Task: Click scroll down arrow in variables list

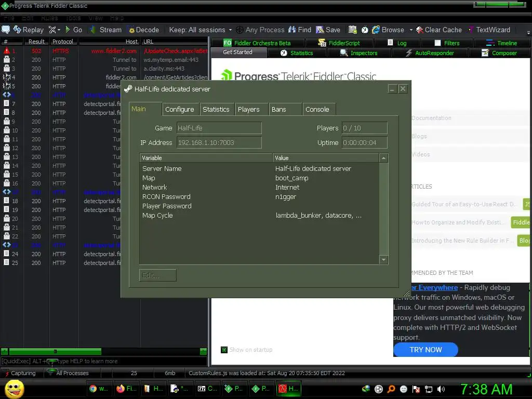Action: 383,260
